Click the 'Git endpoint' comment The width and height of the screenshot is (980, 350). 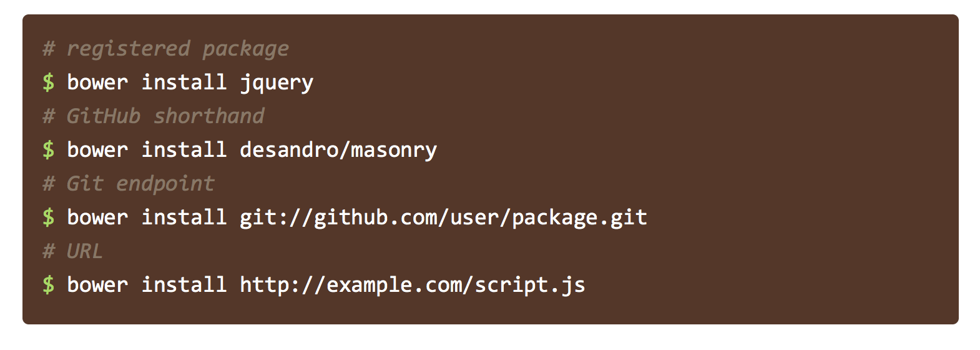pos(128,184)
